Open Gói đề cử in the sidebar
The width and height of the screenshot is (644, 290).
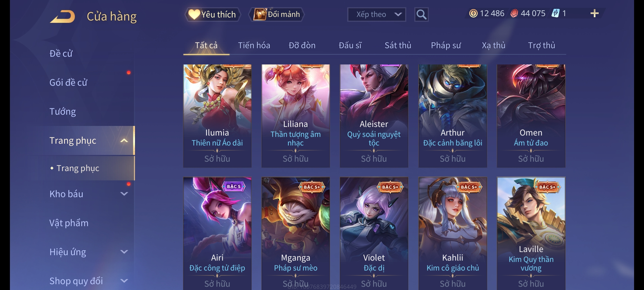68,82
